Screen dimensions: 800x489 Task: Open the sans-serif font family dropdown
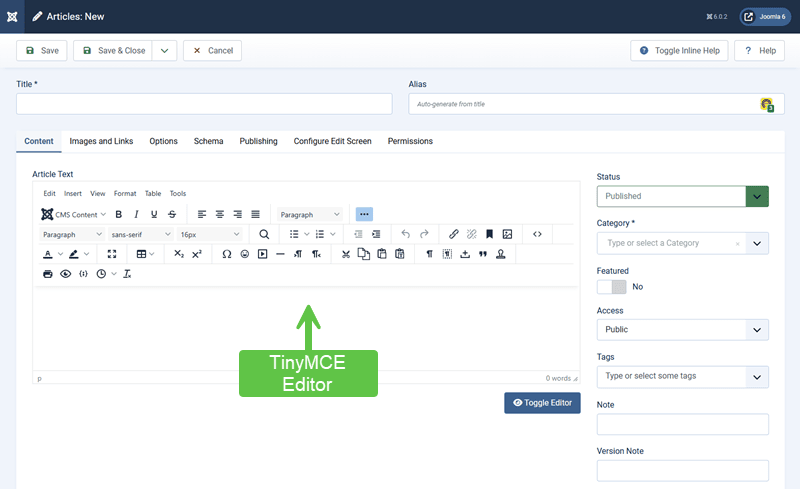tap(141, 234)
